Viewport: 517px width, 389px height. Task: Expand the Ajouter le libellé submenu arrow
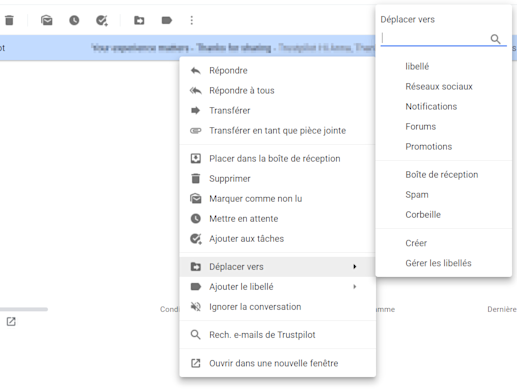(x=355, y=287)
